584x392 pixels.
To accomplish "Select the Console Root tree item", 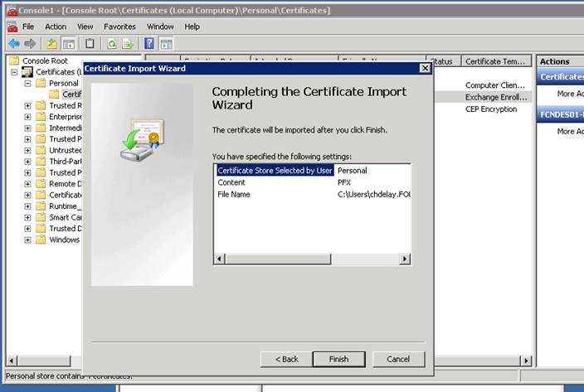I will click(46, 61).
